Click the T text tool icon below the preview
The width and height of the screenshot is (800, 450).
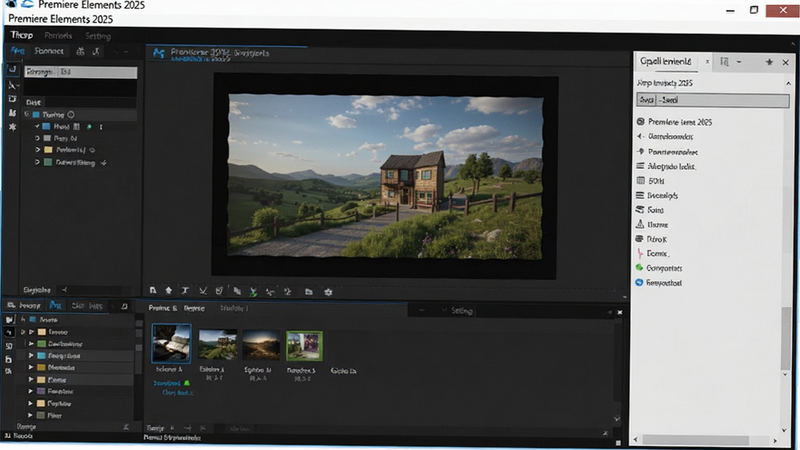[185, 291]
